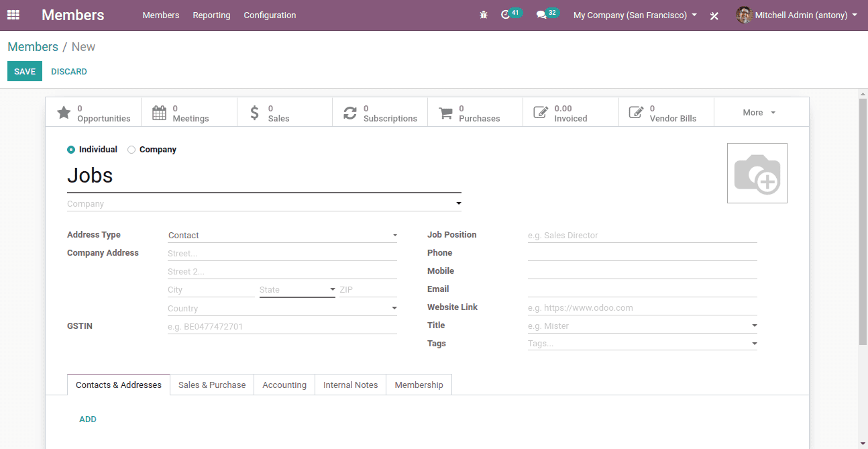Click the Website Link input field

pos(643,308)
